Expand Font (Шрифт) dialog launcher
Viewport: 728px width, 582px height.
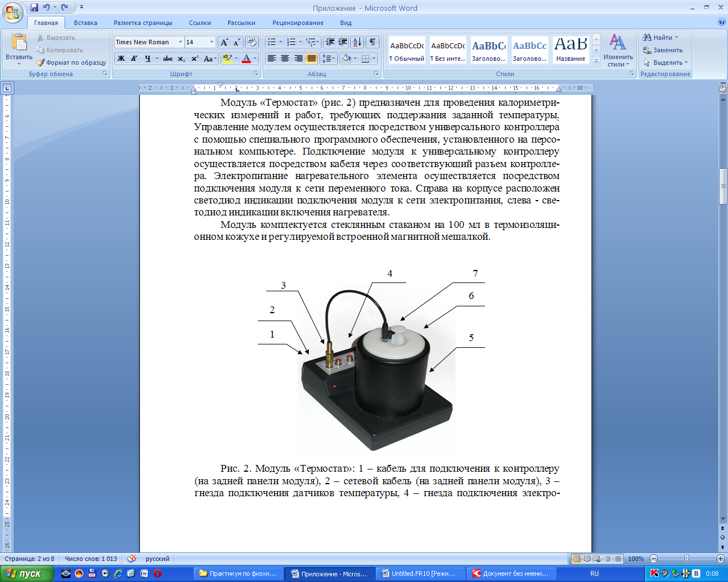(x=256, y=74)
